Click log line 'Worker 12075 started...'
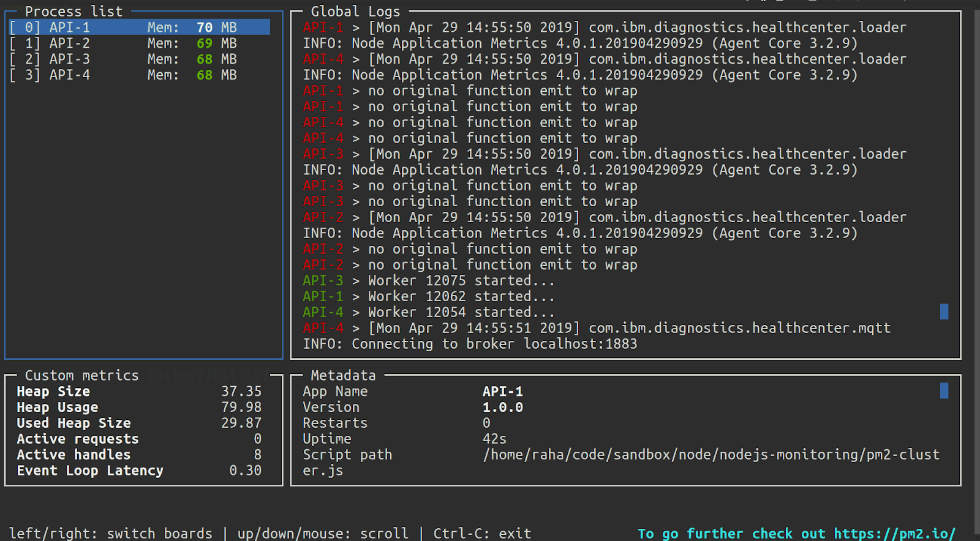 pyautogui.click(x=429, y=281)
